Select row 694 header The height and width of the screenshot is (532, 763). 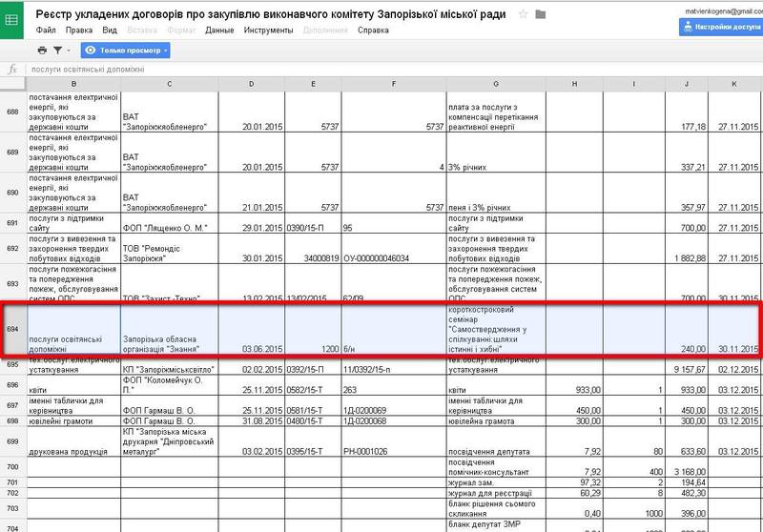click(12, 329)
